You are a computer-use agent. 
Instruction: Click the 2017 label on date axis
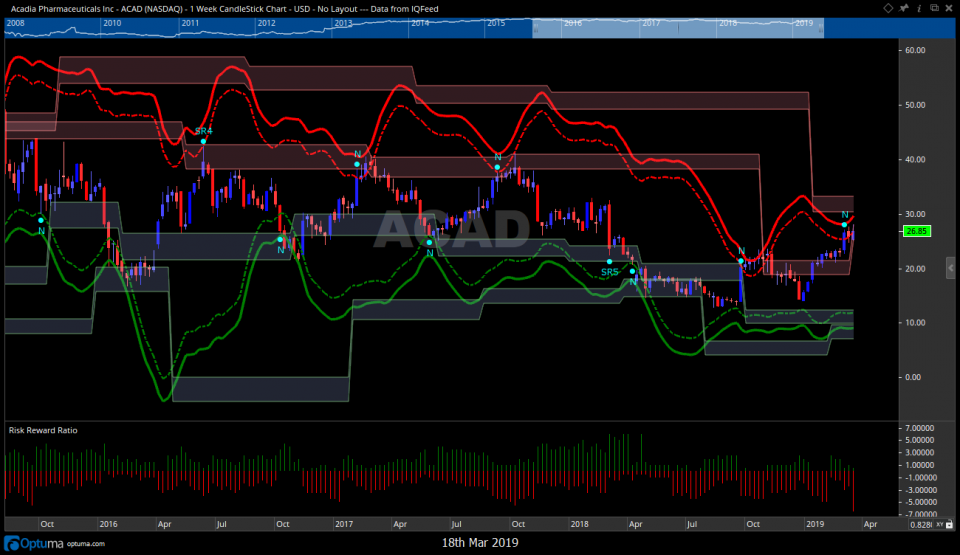[344, 524]
